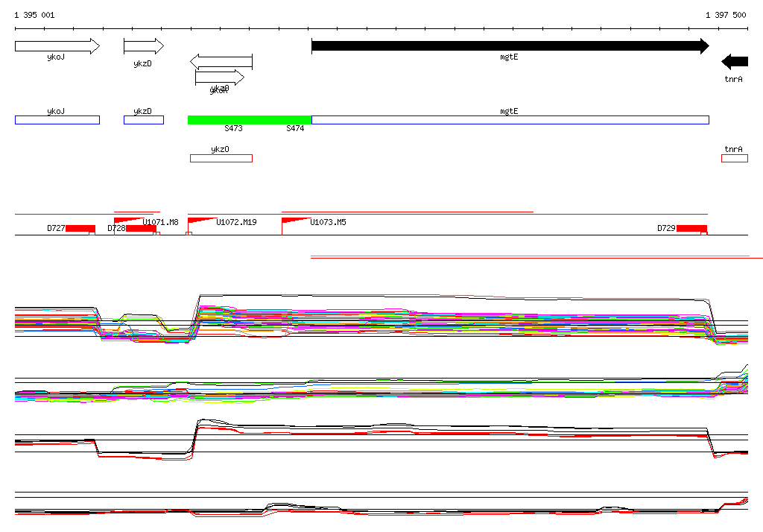Viewport: 763px width, 532px height.
Task: Click the mgtE label under black arrow
Action: pos(509,57)
